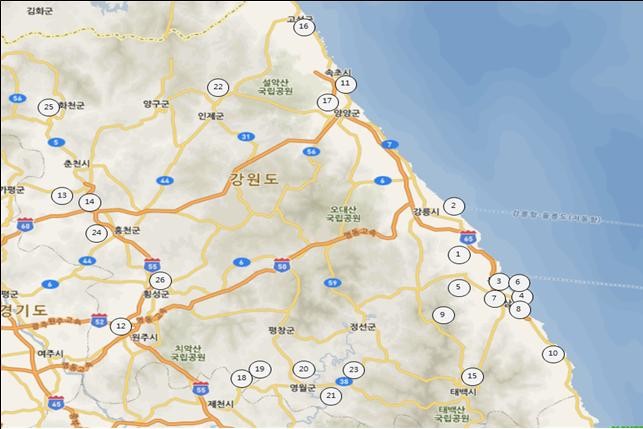643x429 pixels.
Task: Click marker 12 near Wonju
Action: point(121,326)
